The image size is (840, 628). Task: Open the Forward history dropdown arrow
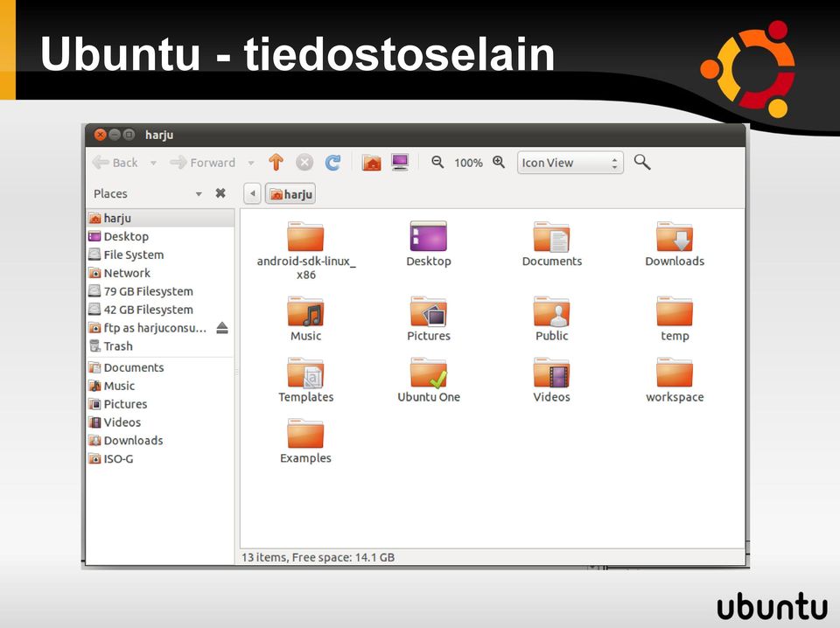pyautogui.click(x=251, y=163)
